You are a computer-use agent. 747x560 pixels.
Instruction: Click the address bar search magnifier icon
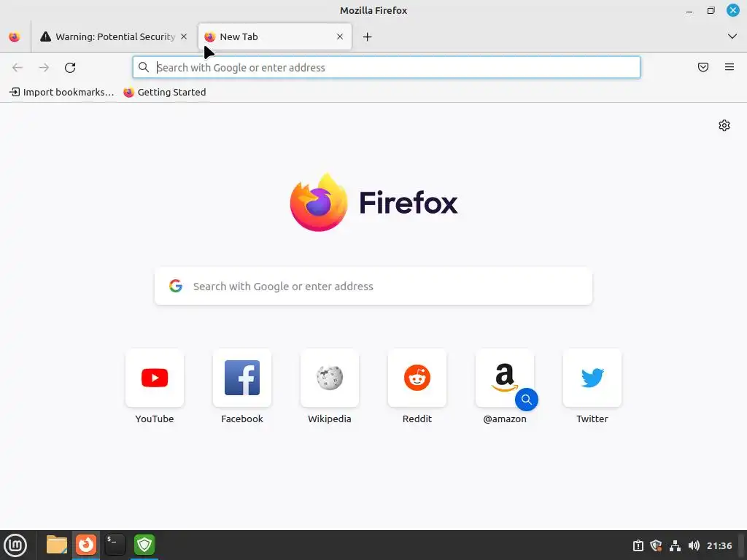coord(144,68)
